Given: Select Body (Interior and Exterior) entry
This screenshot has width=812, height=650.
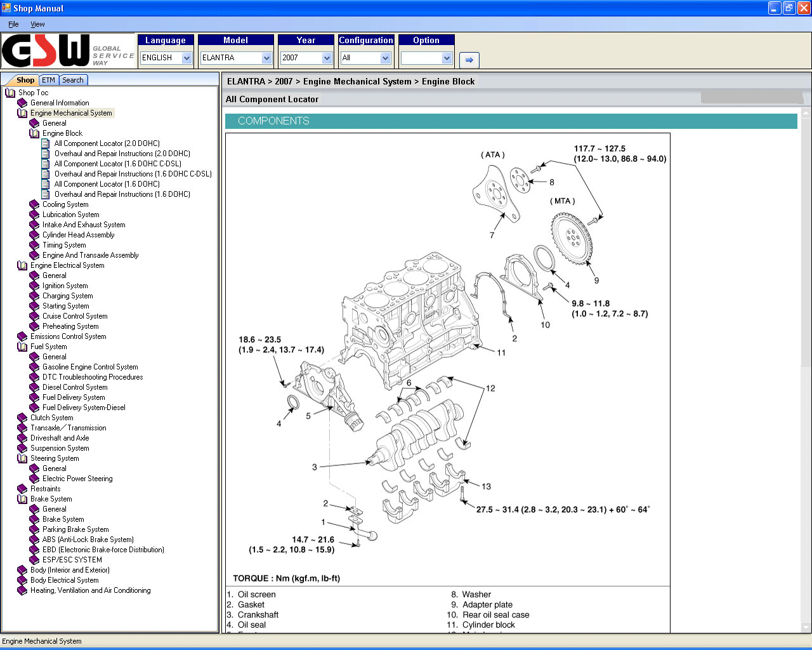Looking at the screenshot, I should pyautogui.click(x=70, y=570).
